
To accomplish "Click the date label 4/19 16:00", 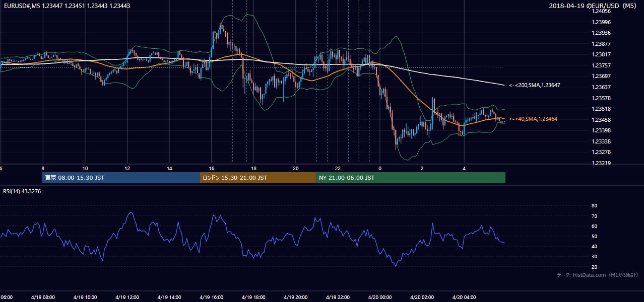I will tap(211, 297).
